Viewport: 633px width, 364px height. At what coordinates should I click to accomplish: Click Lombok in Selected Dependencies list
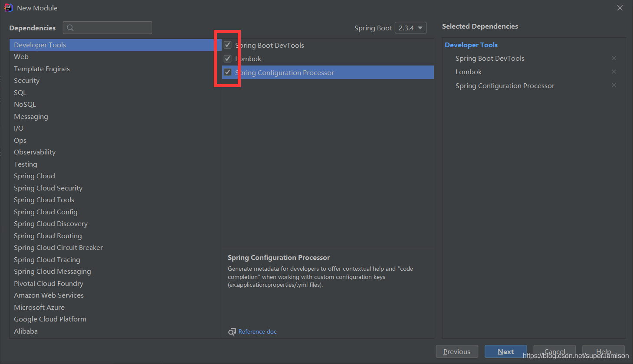click(469, 72)
